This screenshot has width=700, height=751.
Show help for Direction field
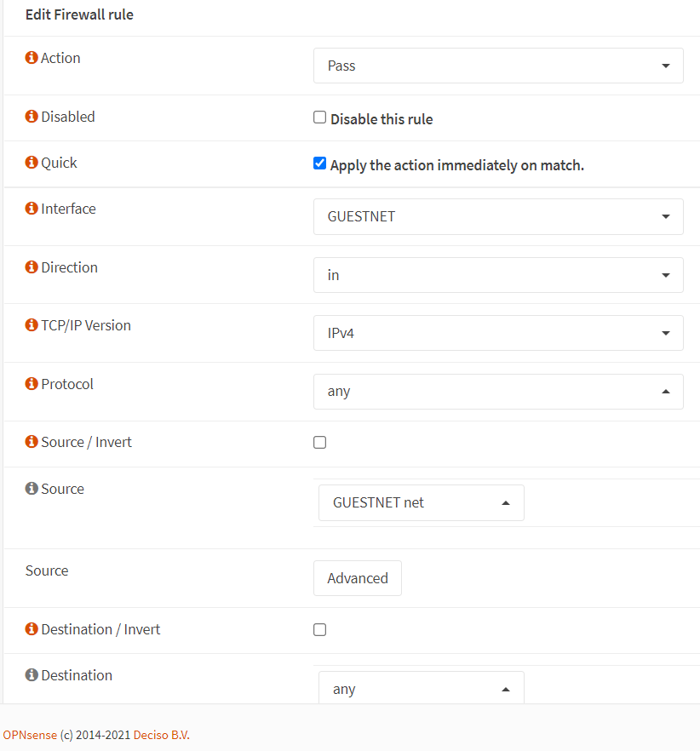tap(32, 267)
